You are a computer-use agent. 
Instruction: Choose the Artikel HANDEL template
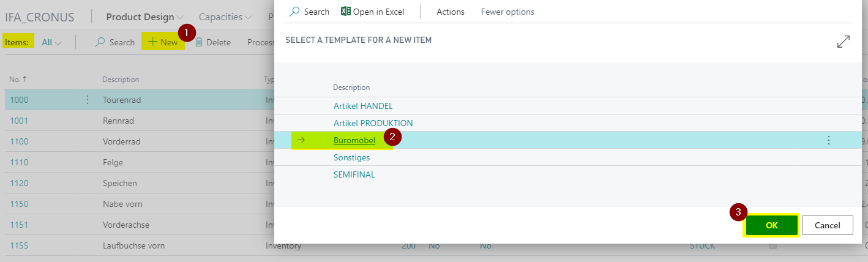pos(363,106)
